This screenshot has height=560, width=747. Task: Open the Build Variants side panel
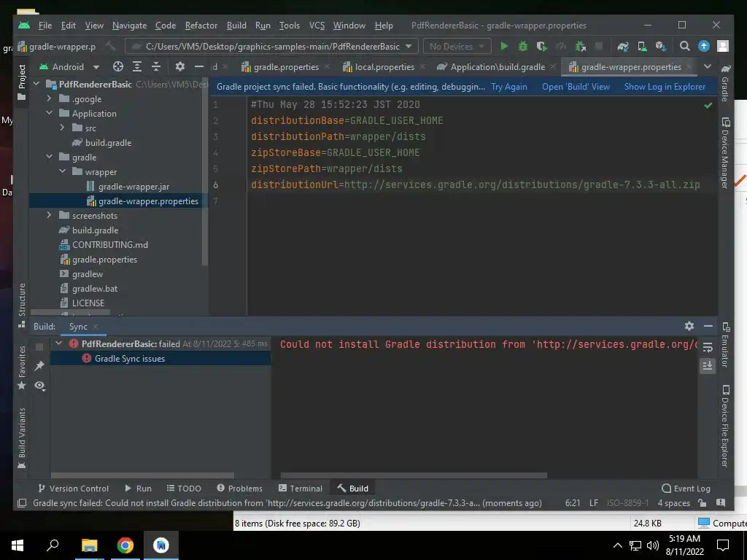tap(22, 438)
